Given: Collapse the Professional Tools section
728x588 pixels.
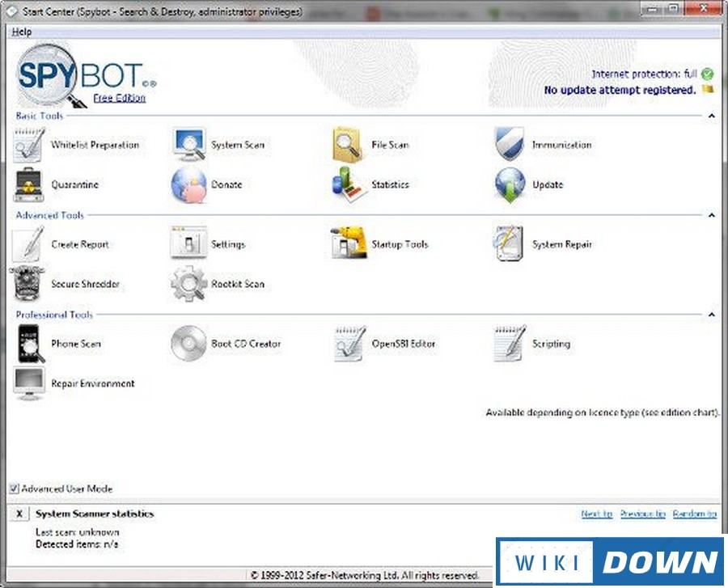Looking at the screenshot, I should point(711,315).
